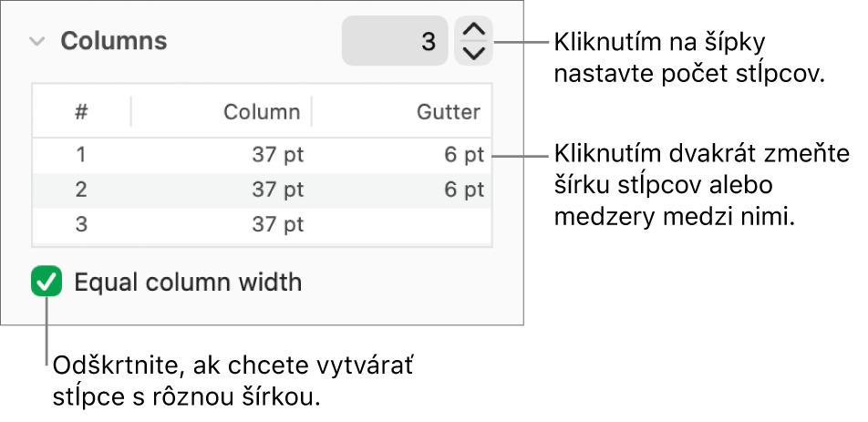Collapse the Columns section disclosure chevron
Image resolution: width=868 pixels, height=422 pixels.
point(37,42)
